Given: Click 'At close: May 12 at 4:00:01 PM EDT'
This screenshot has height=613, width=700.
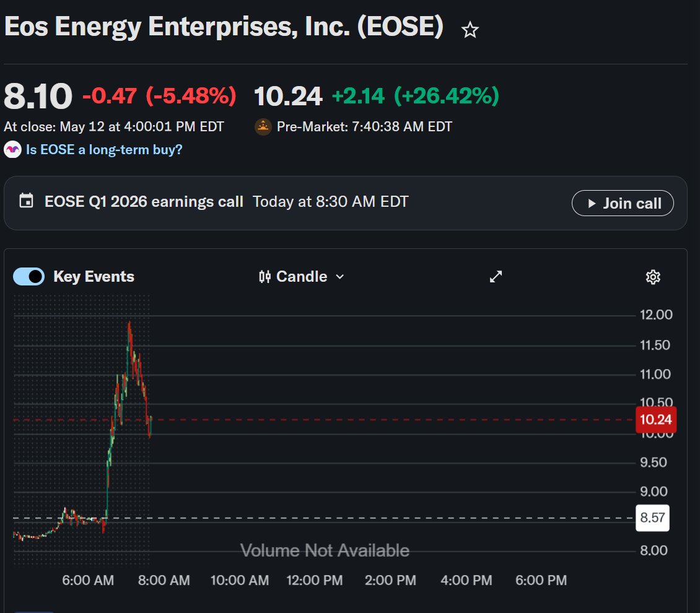Looking at the screenshot, I should 114,127.
